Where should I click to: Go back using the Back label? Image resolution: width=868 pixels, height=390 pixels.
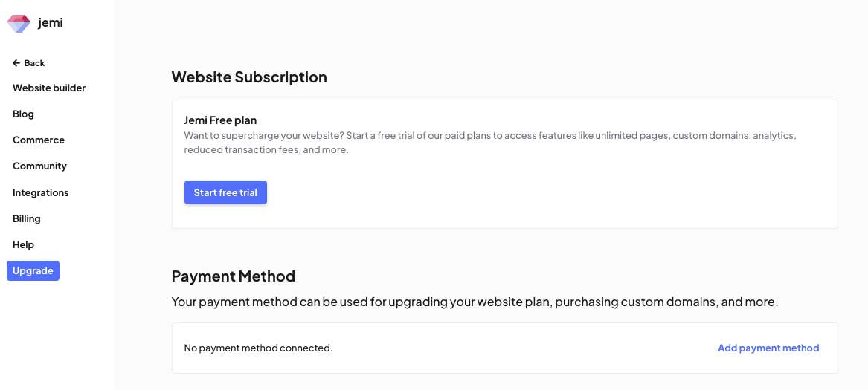pyautogui.click(x=34, y=63)
